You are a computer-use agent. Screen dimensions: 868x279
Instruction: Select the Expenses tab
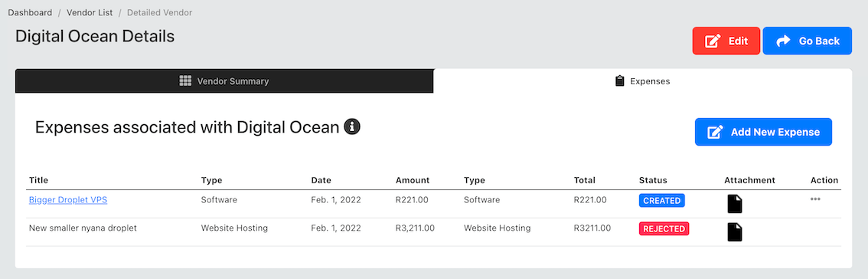[643, 81]
